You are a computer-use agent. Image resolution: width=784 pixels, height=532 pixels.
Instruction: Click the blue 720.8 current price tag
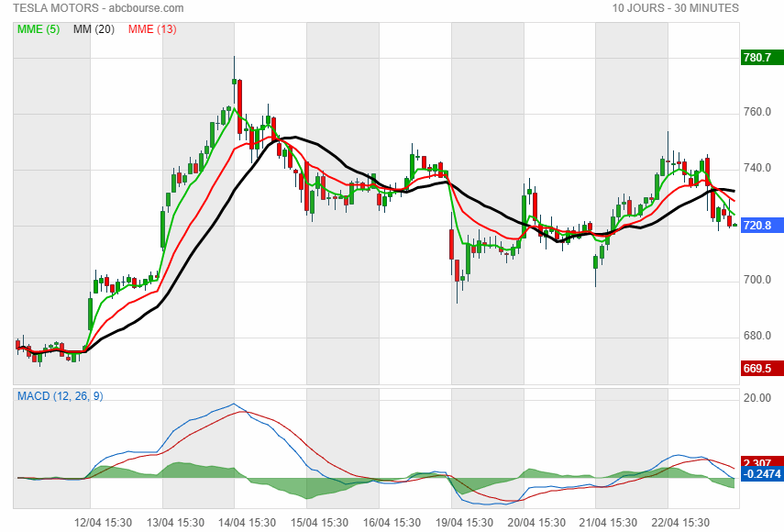[x=762, y=226]
